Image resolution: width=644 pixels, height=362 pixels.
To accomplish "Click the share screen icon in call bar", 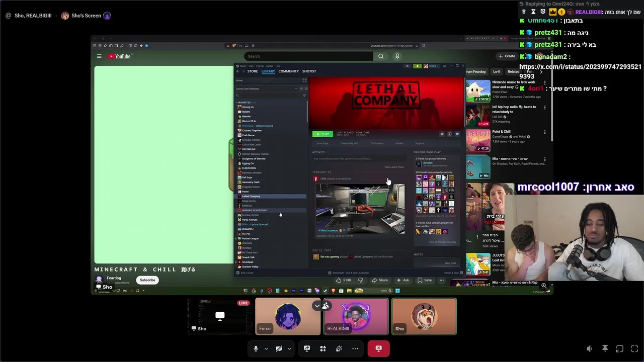I will coord(307,348).
